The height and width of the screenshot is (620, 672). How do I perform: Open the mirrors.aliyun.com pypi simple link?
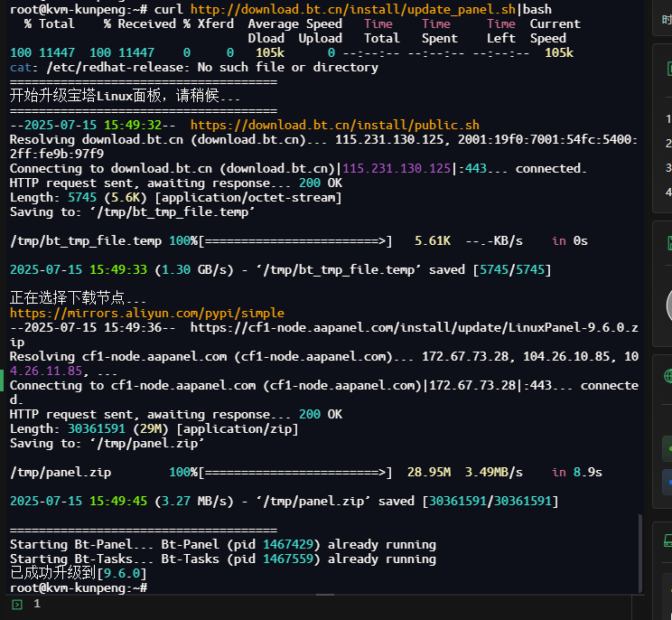point(147,313)
